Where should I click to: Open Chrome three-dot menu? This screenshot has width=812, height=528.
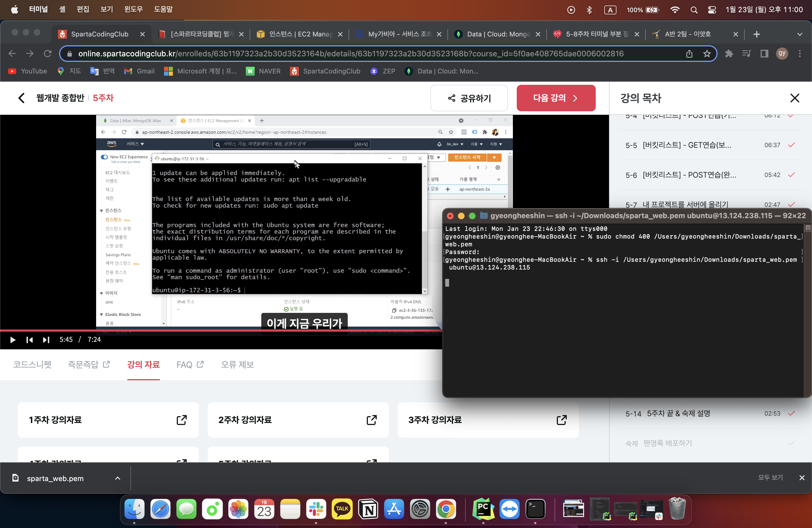(x=800, y=54)
